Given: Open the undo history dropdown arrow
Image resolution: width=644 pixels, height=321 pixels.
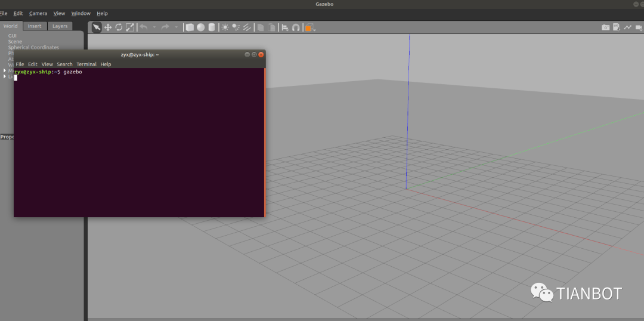Looking at the screenshot, I should pos(154,27).
